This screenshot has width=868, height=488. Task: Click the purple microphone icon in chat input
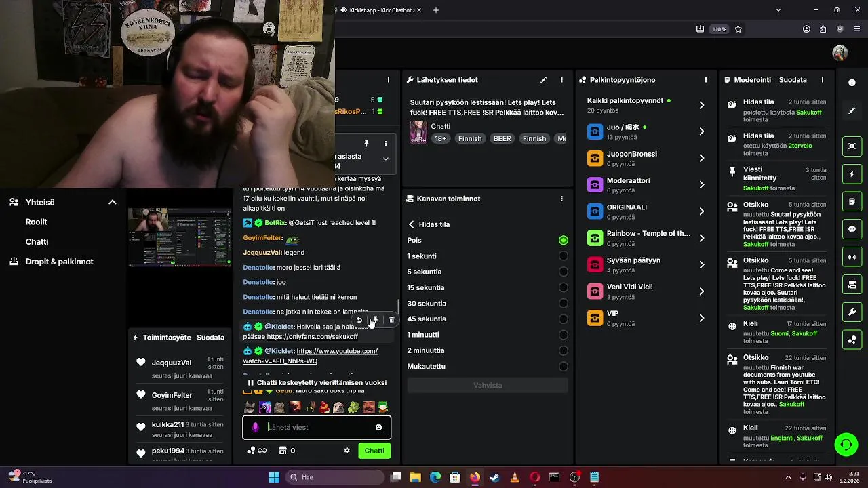255,427
